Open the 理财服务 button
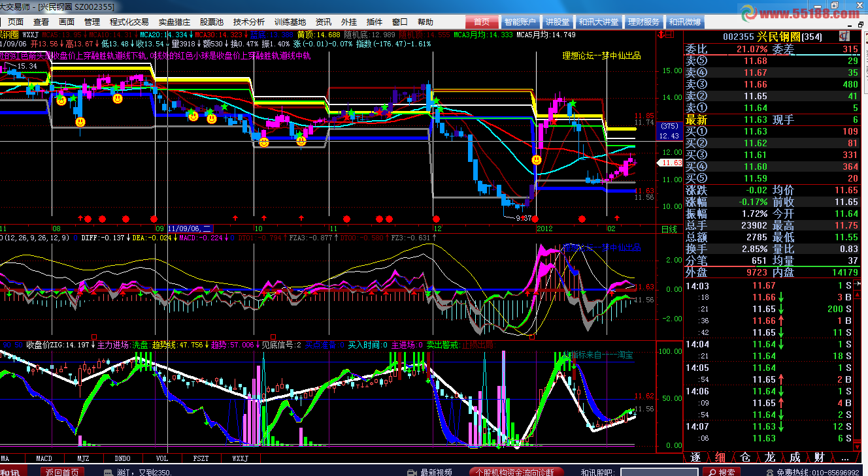 [x=644, y=22]
